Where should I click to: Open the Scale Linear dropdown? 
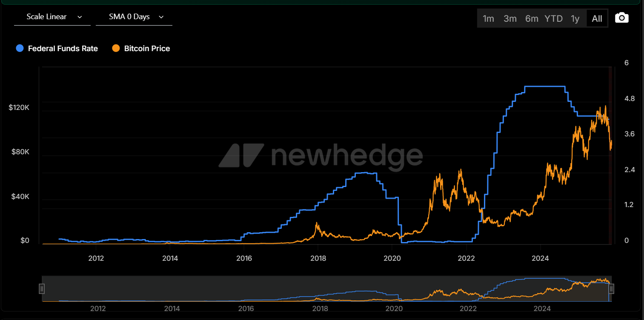[52, 17]
